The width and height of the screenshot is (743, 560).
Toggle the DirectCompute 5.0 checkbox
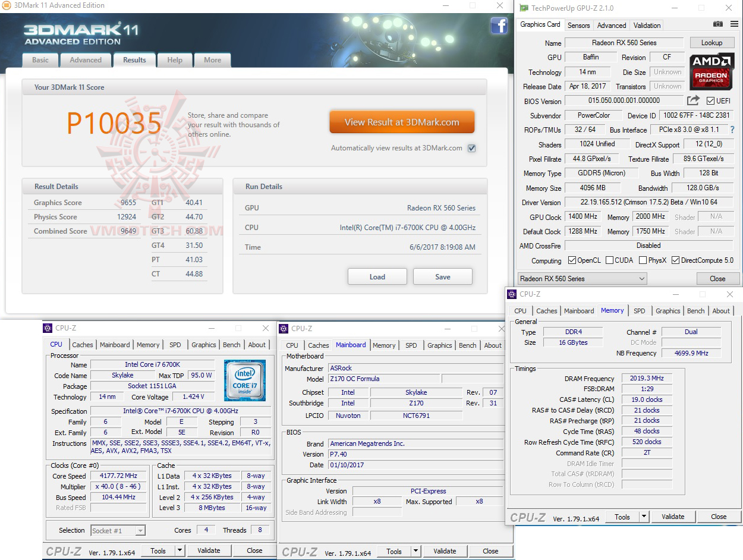[675, 260]
